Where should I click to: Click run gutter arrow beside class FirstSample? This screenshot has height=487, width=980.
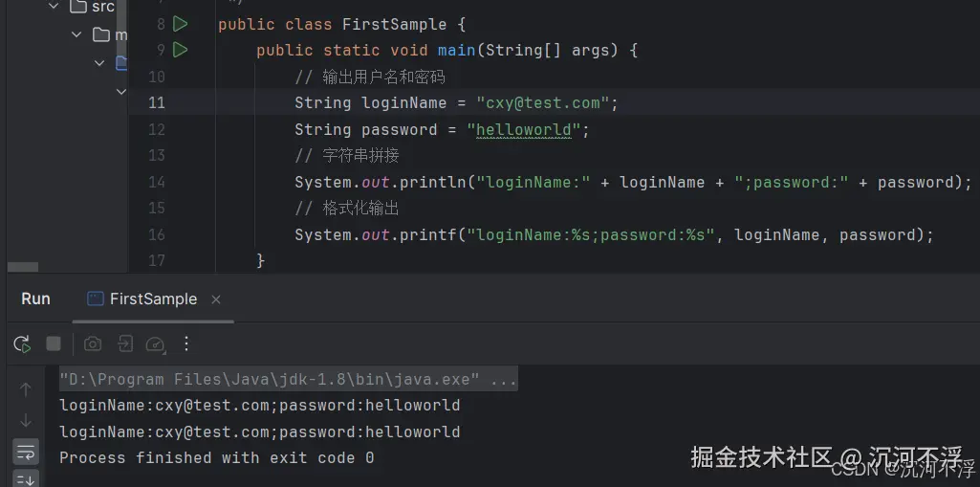click(180, 24)
